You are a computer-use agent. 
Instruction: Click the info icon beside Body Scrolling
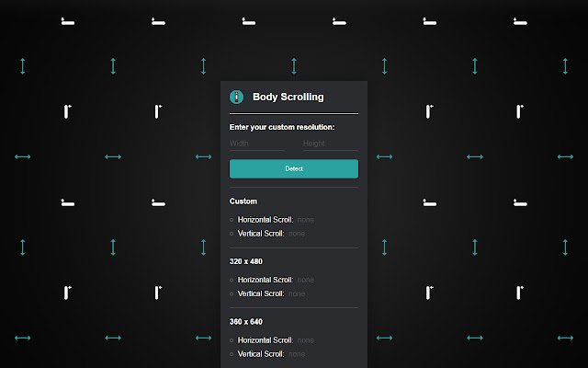(236, 97)
